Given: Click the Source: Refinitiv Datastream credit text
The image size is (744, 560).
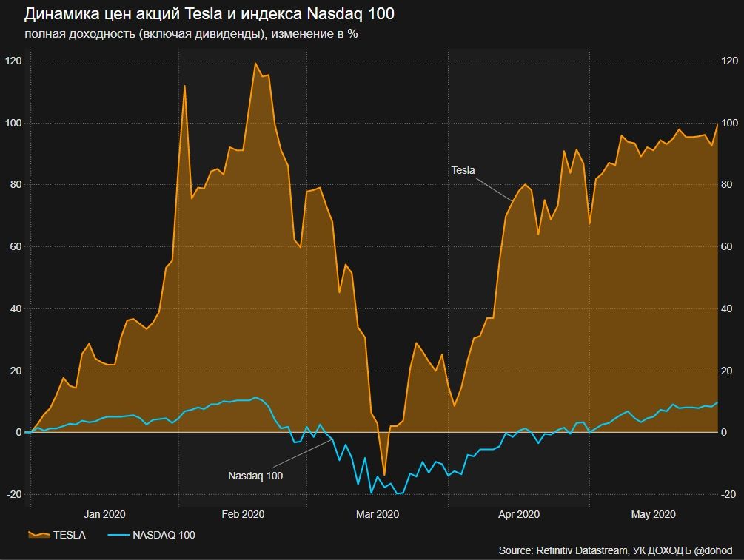Looking at the screenshot, I should point(615,550).
